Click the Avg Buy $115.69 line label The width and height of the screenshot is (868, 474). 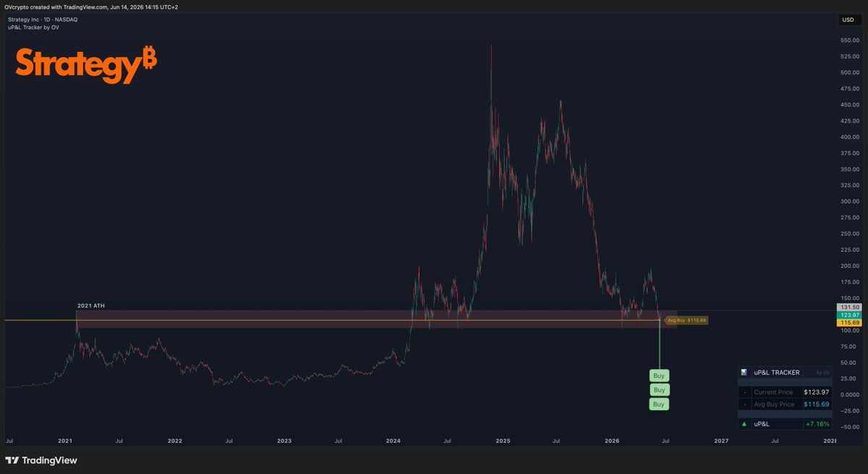click(x=685, y=320)
